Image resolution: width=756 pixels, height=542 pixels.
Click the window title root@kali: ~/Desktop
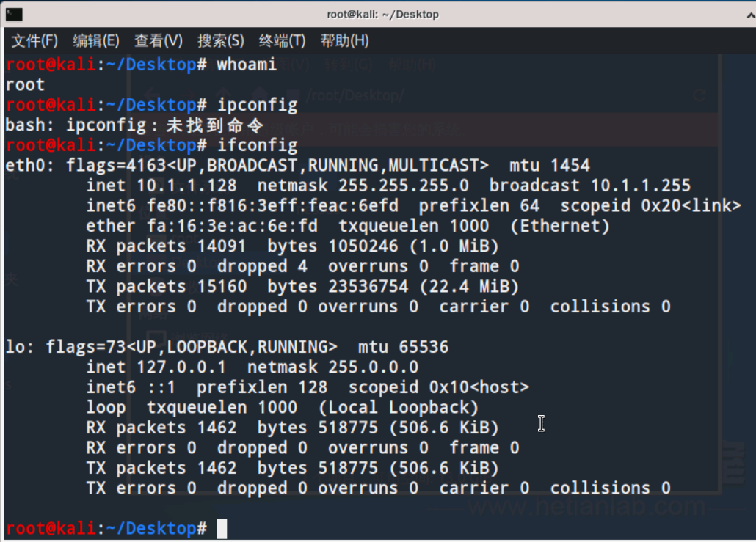(x=383, y=15)
